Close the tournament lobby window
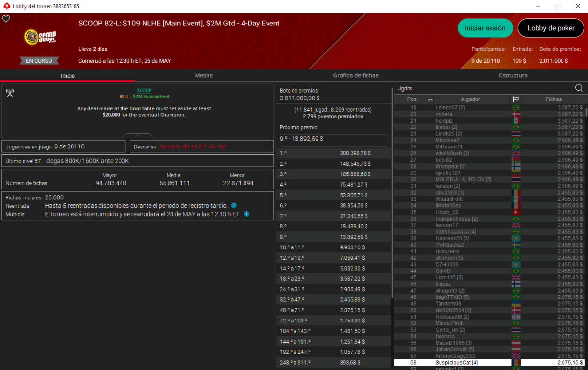588x370 pixels. tap(578, 6)
